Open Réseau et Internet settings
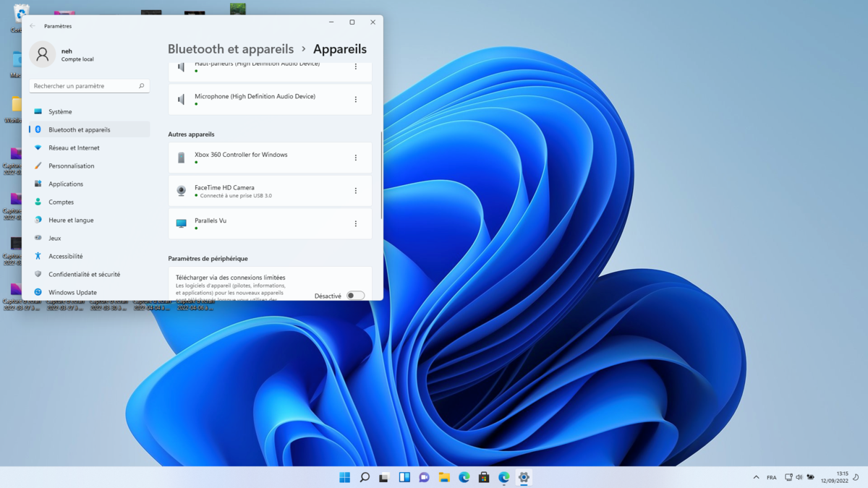This screenshot has height=488, width=868. click(90, 147)
